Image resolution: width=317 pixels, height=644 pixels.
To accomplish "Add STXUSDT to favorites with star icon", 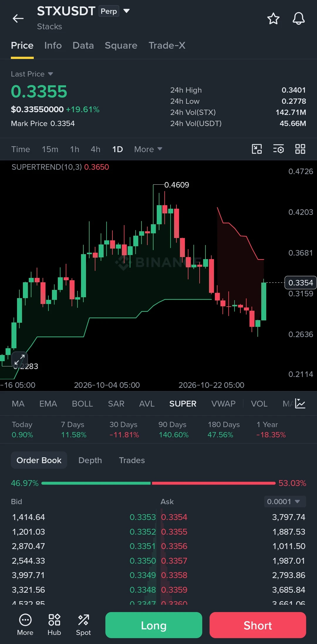I will tap(273, 18).
